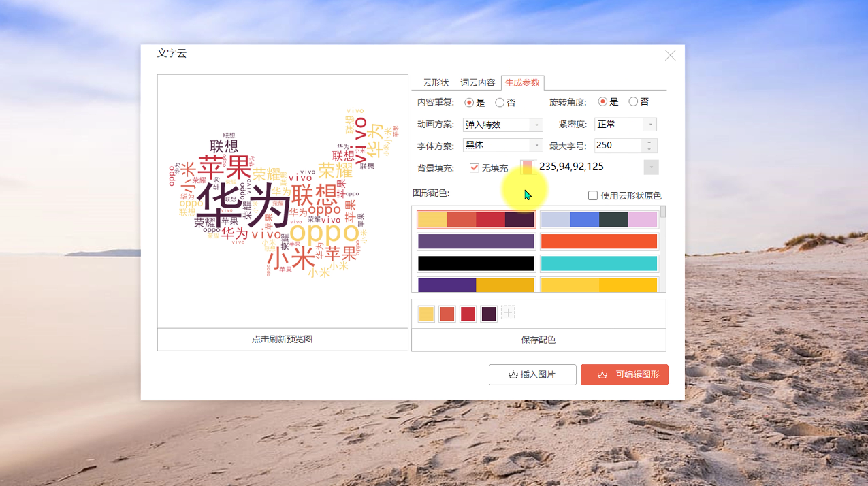This screenshot has height=486, width=868.
Task: Enable 使用云形状原色 checkbox
Action: pos(593,195)
